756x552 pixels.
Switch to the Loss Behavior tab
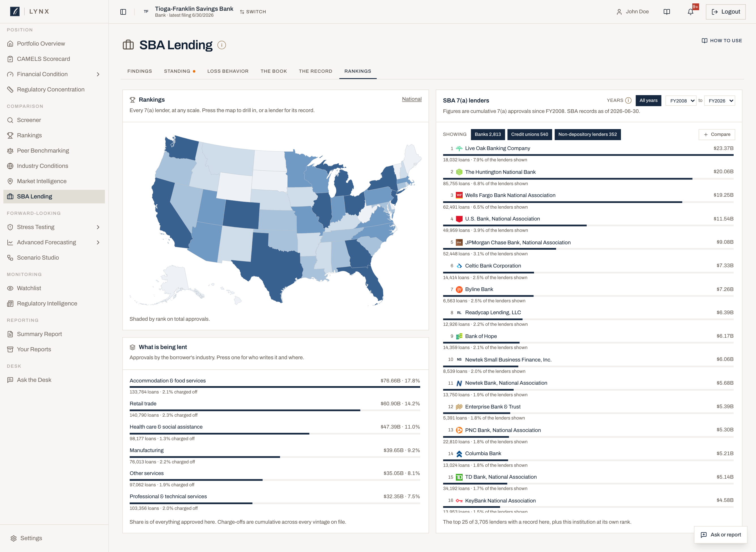tap(228, 71)
